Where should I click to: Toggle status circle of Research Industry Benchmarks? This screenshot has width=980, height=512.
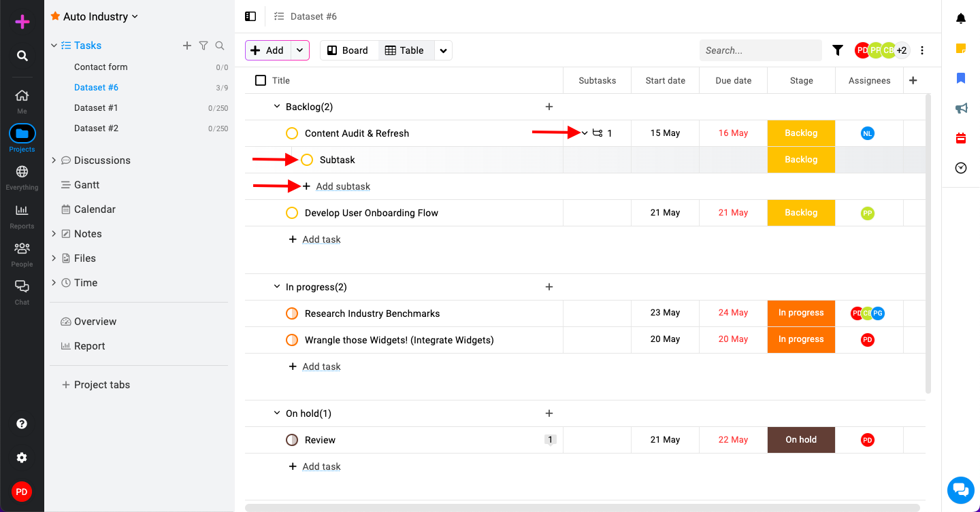click(292, 313)
